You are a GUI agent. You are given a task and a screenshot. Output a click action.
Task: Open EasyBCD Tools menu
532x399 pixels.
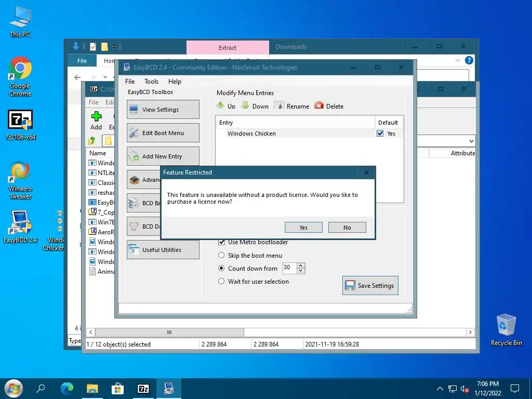(x=151, y=82)
